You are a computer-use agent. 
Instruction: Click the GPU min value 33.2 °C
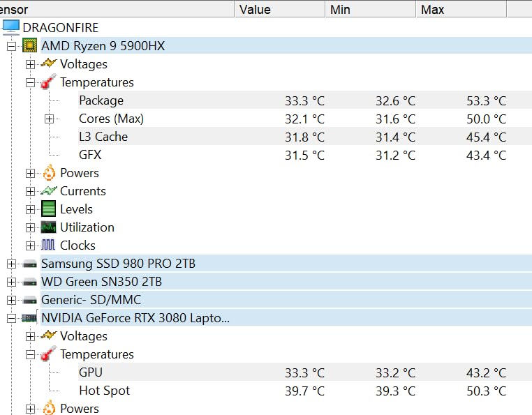(x=395, y=373)
